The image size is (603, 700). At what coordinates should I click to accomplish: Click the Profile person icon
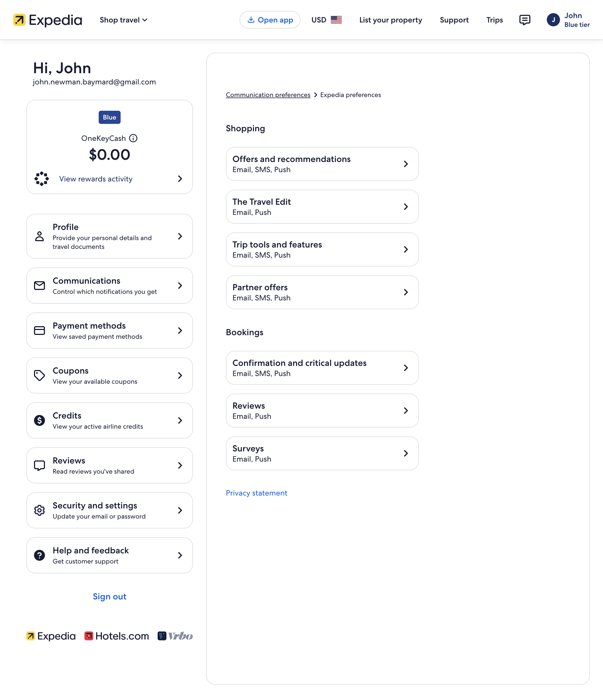point(39,237)
